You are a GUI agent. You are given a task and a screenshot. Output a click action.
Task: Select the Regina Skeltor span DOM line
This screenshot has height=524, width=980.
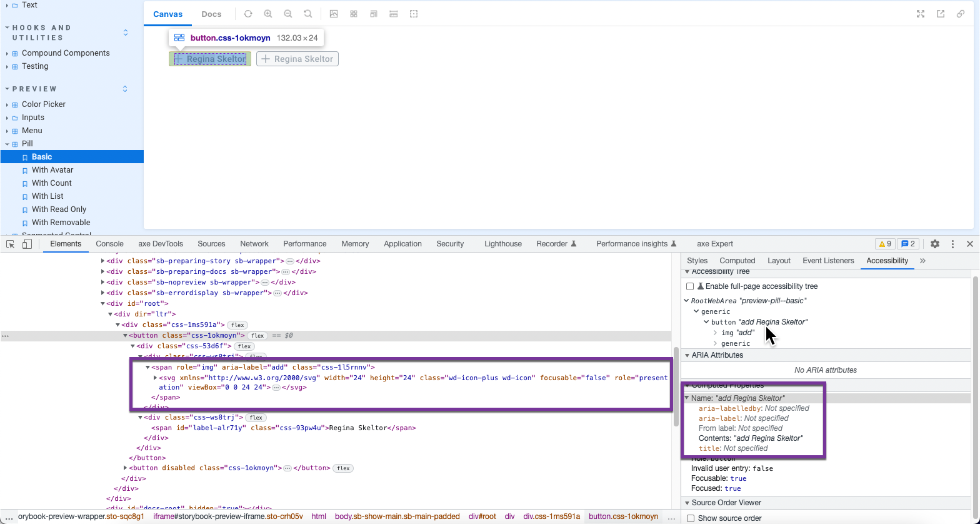[x=284, y=428]
